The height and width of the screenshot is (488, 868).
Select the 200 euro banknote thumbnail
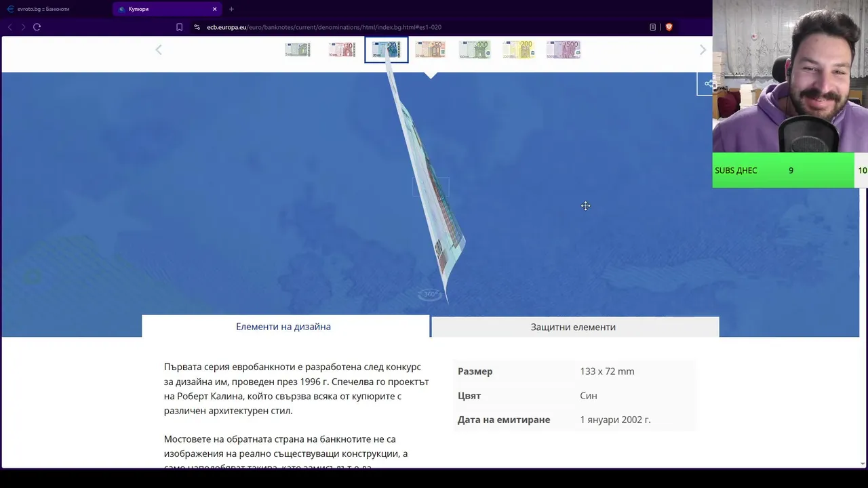click(518, 49)
